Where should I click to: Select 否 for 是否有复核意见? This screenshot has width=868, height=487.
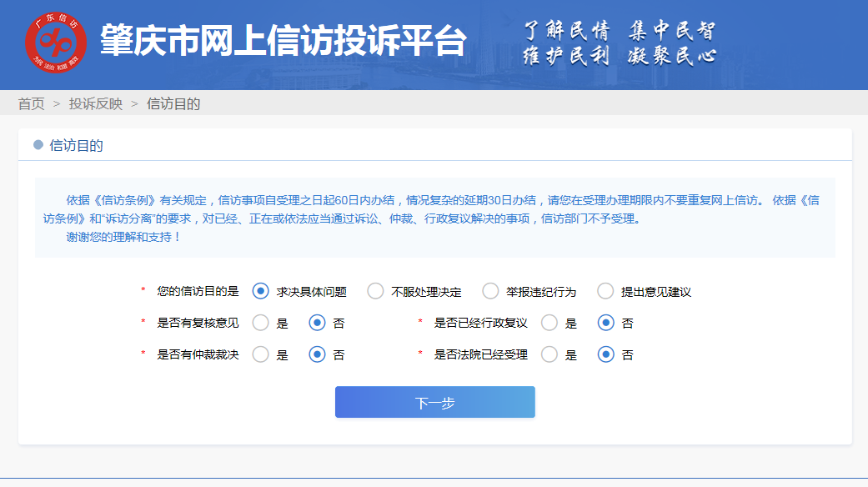316,322
